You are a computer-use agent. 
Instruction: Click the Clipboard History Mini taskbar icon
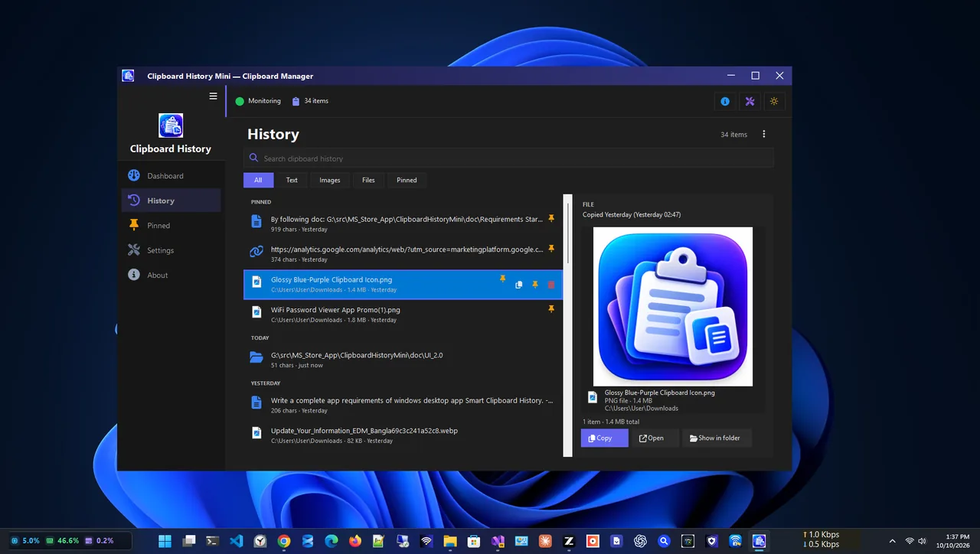tap(759, 541)
